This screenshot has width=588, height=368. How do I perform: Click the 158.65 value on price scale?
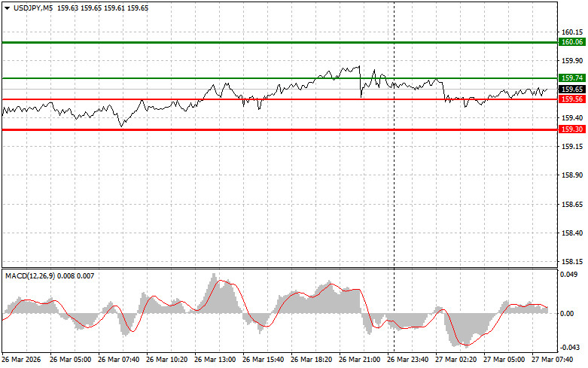point(572,205)
